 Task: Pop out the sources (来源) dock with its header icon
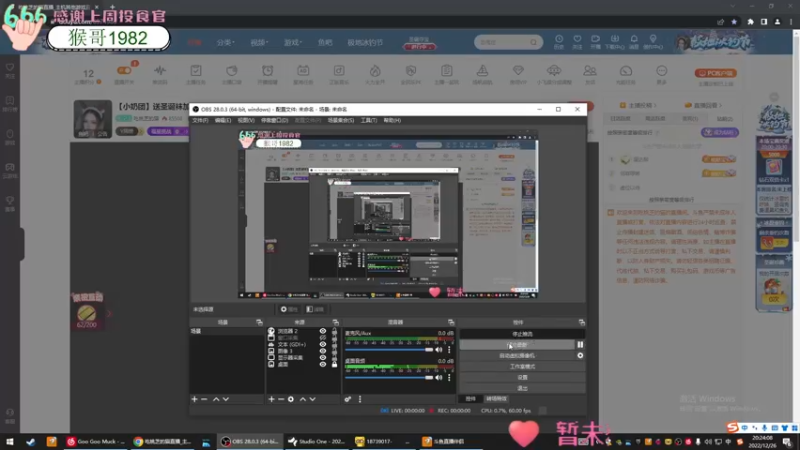click(x=335, y=322)
